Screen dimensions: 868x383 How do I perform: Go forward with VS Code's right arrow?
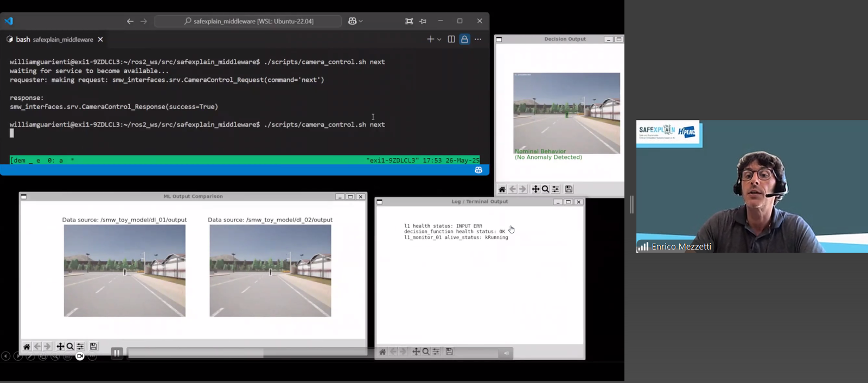144,21
